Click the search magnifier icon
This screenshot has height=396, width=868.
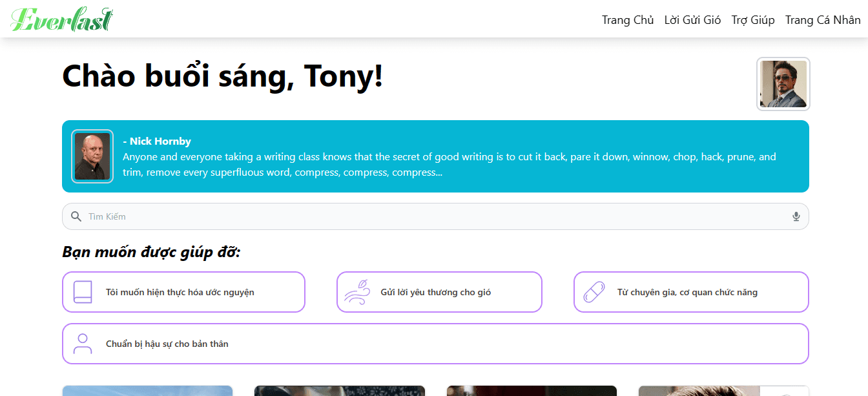(x=76, y=216)
